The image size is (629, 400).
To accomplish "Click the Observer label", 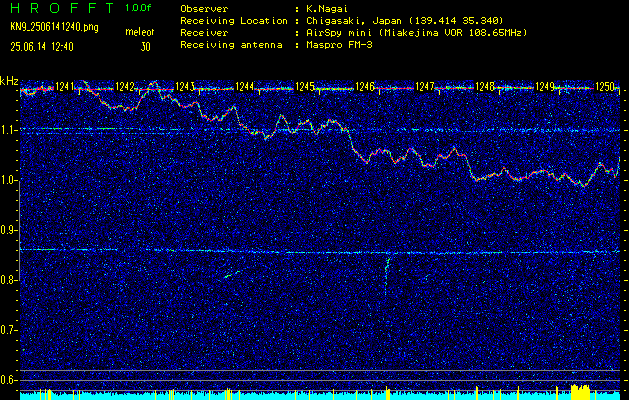I will tap(204, 8).
